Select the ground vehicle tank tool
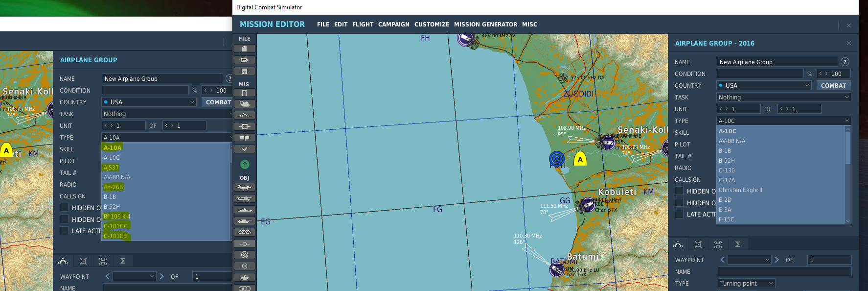 click(x=244, y=221)
